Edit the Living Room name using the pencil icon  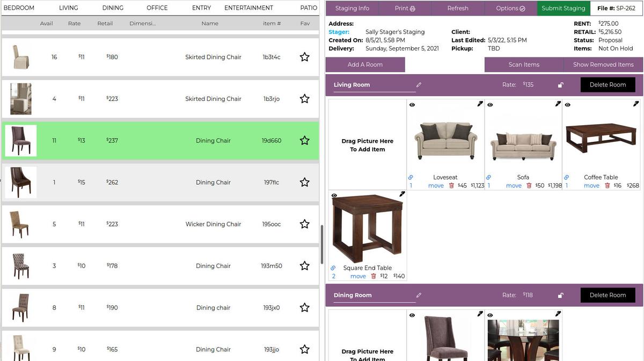(x=419, y=84)
